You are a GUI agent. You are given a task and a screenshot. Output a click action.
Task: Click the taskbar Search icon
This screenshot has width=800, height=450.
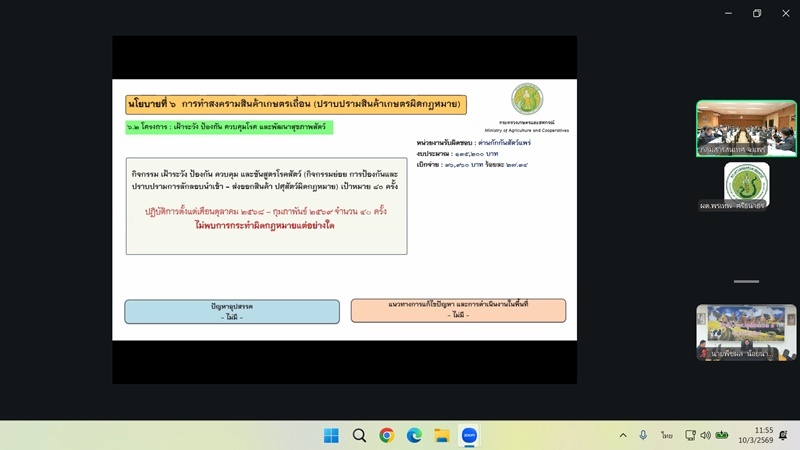point(359,435)
